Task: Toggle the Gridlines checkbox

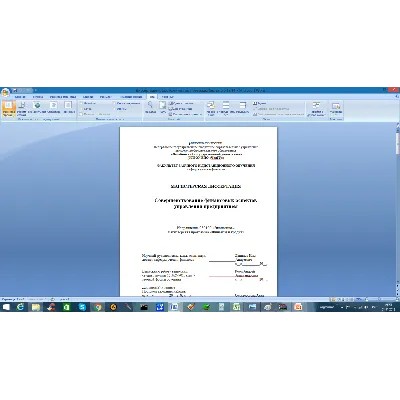Action: 81,109
